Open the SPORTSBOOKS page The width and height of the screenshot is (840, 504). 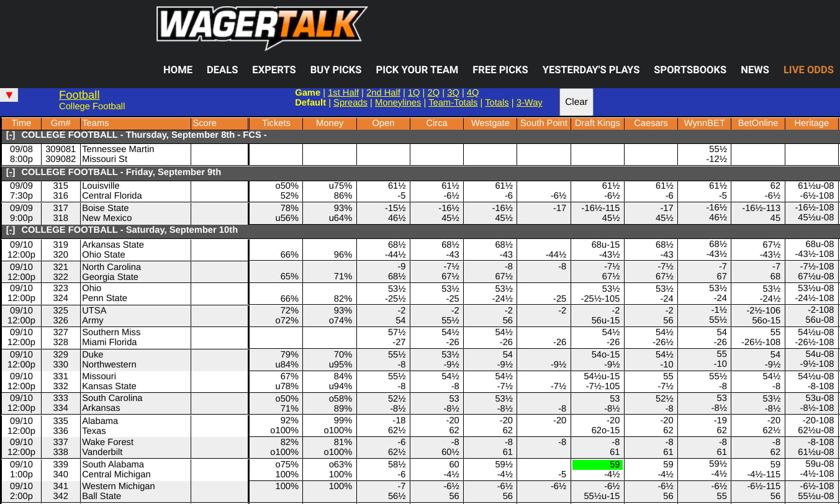pos(690,70)
